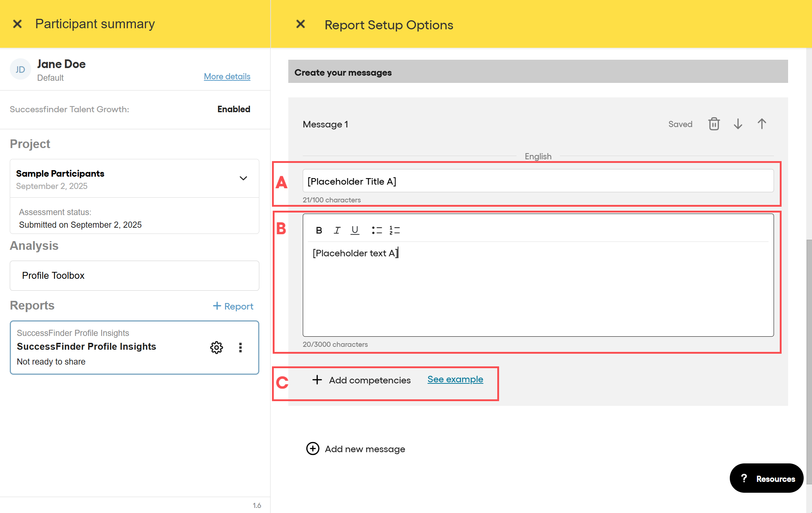Open the See example link

click(x=455, y=379)
